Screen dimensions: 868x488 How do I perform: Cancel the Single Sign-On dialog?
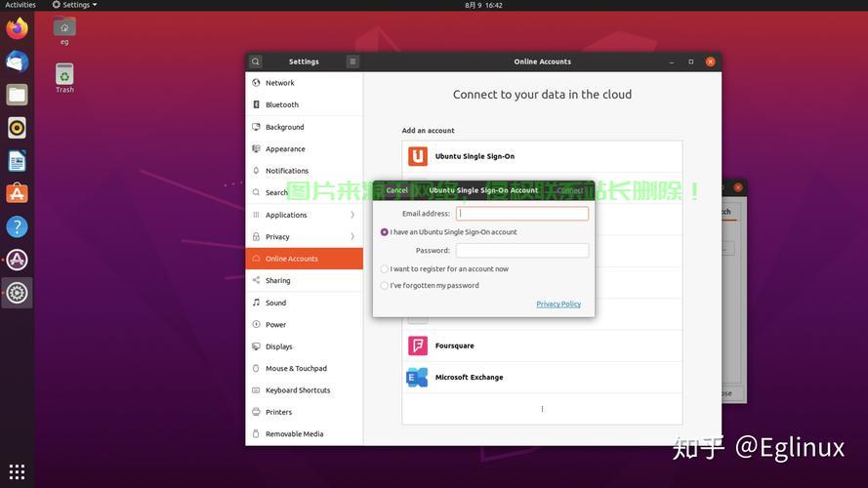(397, 190)
